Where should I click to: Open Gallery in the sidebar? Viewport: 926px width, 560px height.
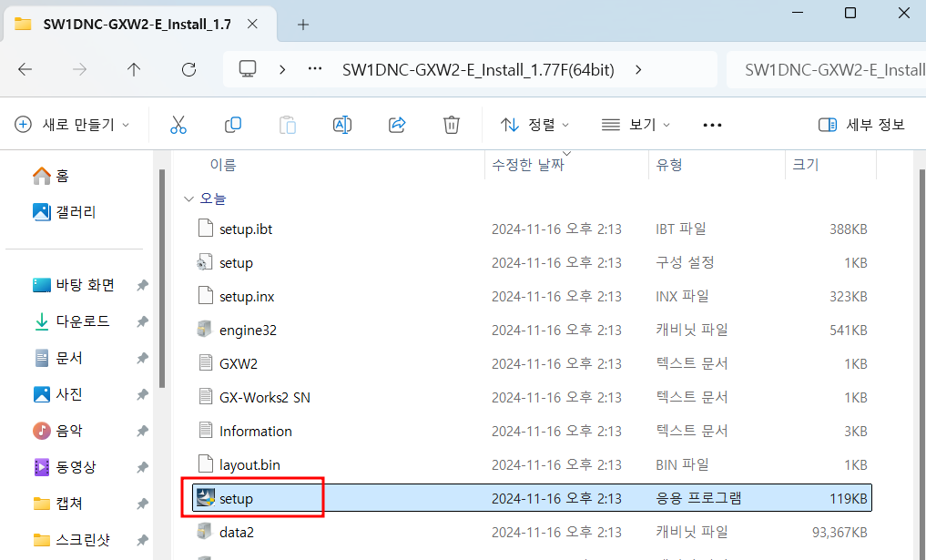[x=65, y=212]
